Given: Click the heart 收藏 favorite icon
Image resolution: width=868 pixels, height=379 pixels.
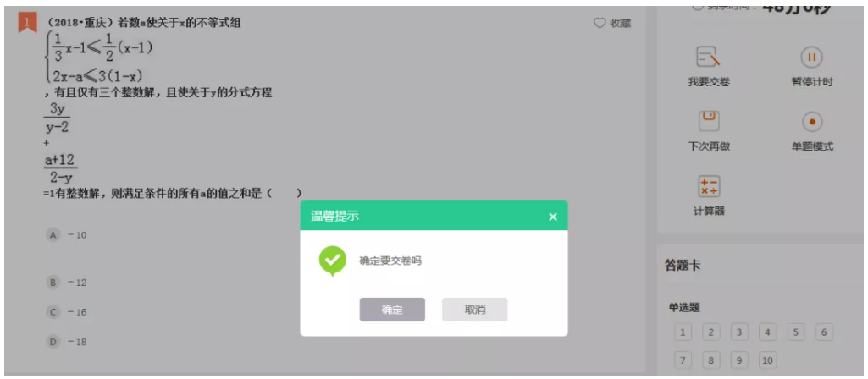Looking at the screenshot, I should coord(600,23).
